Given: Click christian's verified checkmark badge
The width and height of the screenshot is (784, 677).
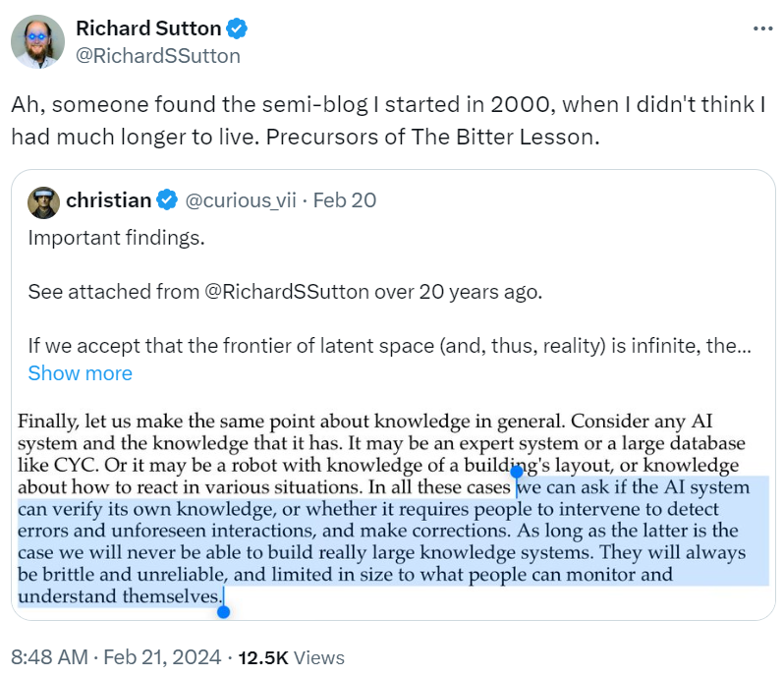Looking at the screenshot, I should (167, 200).
